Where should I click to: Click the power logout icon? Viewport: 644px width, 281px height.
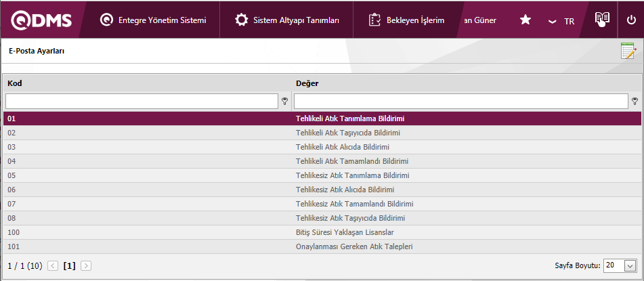point(631,20)
